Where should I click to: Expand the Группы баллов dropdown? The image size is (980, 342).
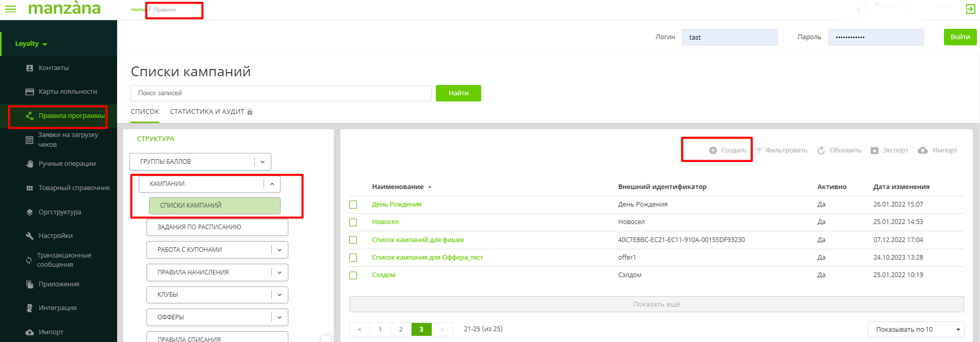[x=262, y=162]
